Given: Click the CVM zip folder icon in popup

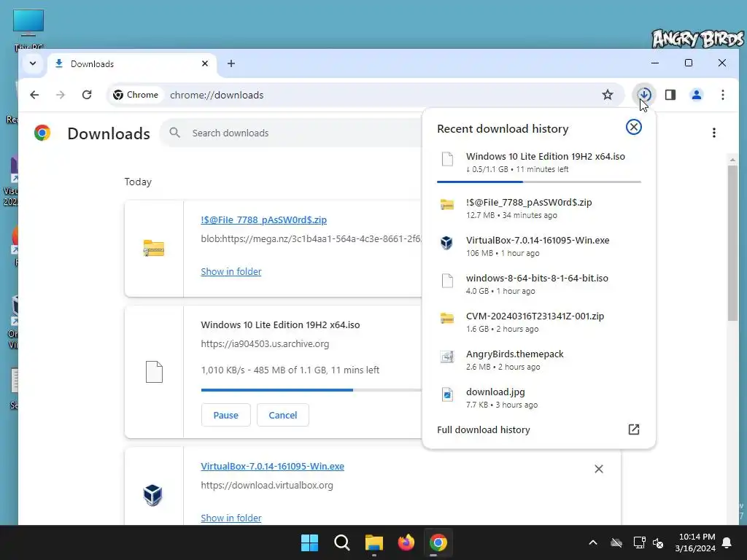Looking at the screenshot, I should click(447, 318).
